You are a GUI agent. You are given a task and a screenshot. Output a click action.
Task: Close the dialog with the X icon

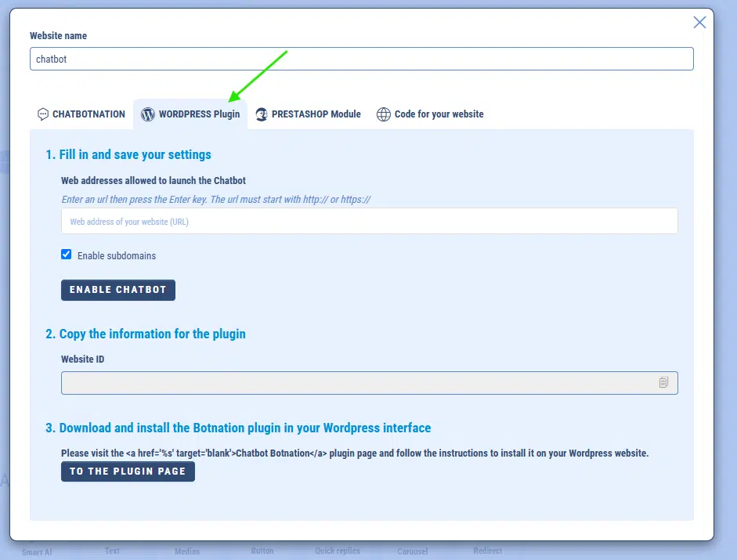tap(699, 23)
